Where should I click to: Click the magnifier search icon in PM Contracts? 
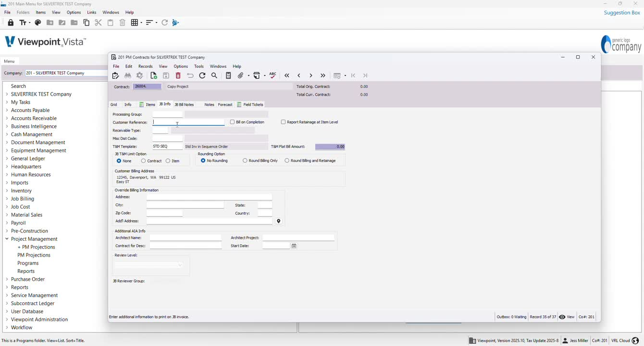coord(214,75)
